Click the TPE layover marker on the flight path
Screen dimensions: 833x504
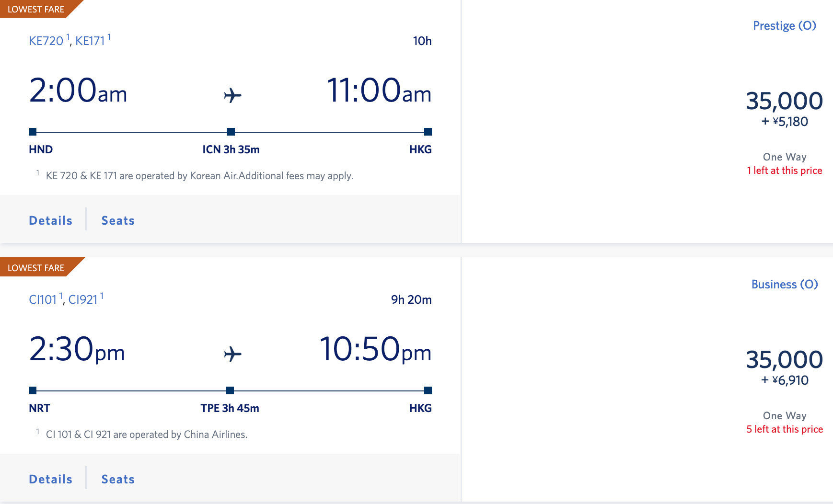pyautogui.click(x=231, y=390)
